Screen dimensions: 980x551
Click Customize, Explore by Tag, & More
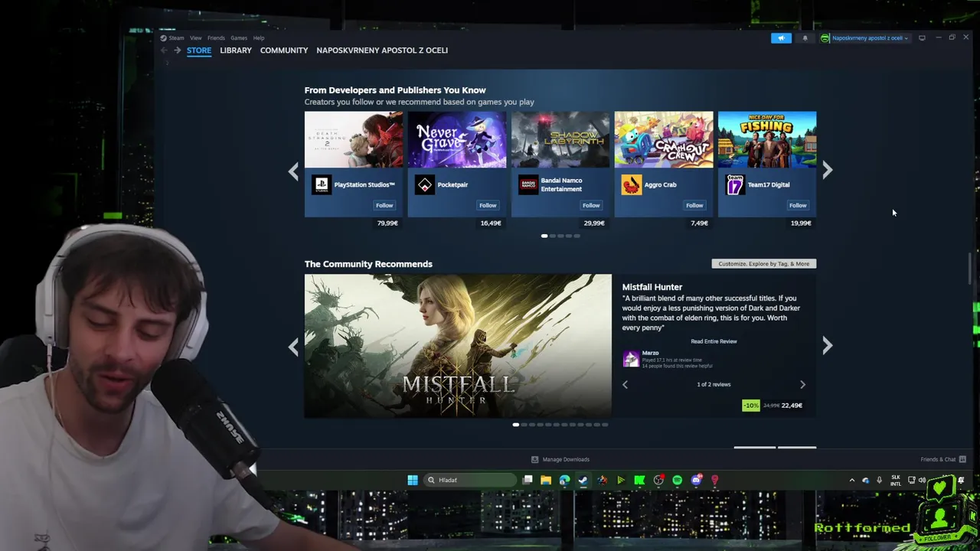[763, 264]
